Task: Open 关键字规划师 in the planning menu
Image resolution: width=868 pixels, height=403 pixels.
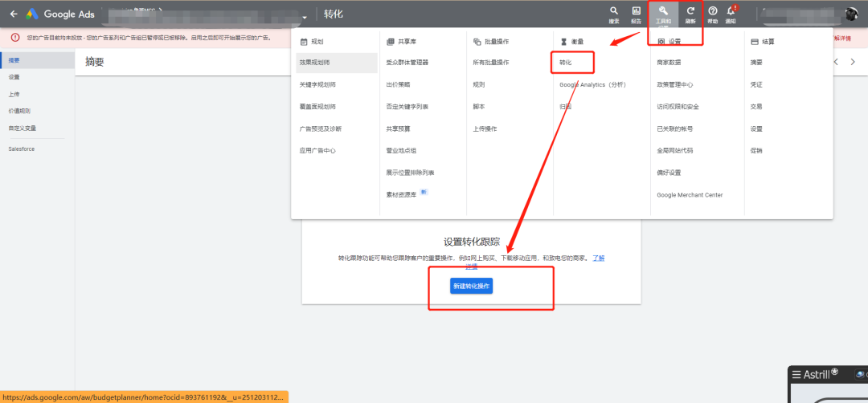Action: pos(317,84)
